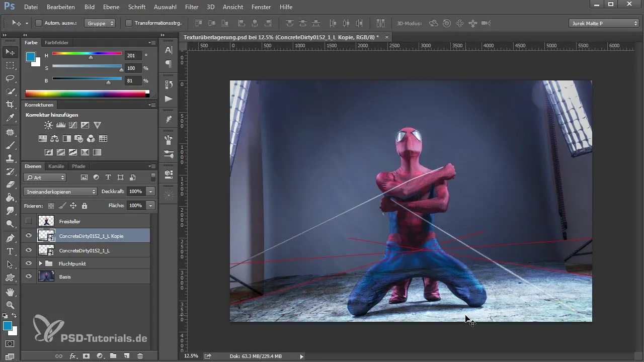Open the Ebenen panel options menu
Image resolution: width=644 pixels, height=362 pixels.
pyautogui.click(x=151, y=166)
